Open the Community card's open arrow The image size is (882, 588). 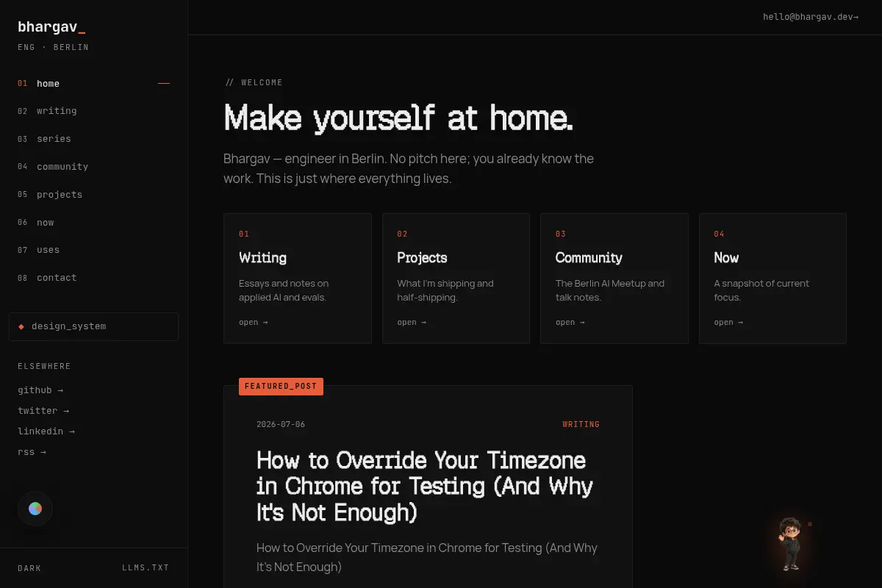click(x=570, y=323)
